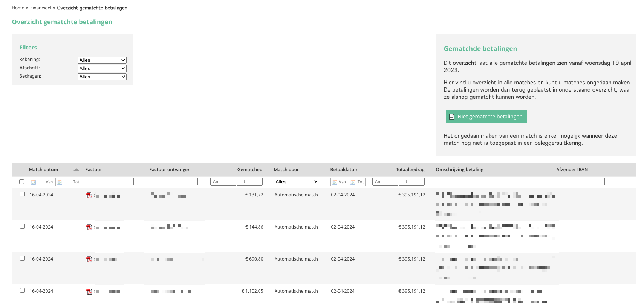This screenshot has height=307, width=644.
Task: Focus the Totaalbedrag Tot amount field
Action: tap(412, 182)
